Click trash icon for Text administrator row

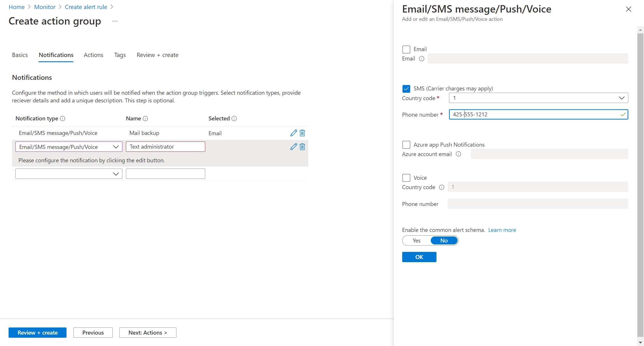coord(302,147)
